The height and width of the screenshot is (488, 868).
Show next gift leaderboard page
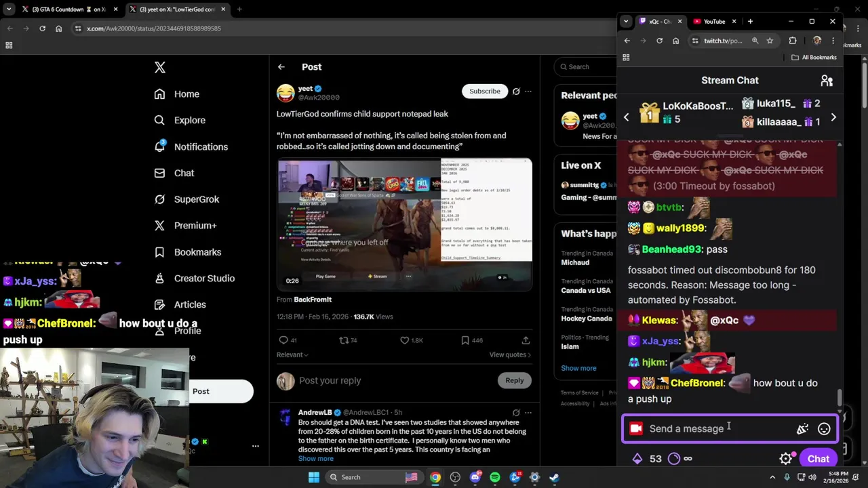pos(833,117)
